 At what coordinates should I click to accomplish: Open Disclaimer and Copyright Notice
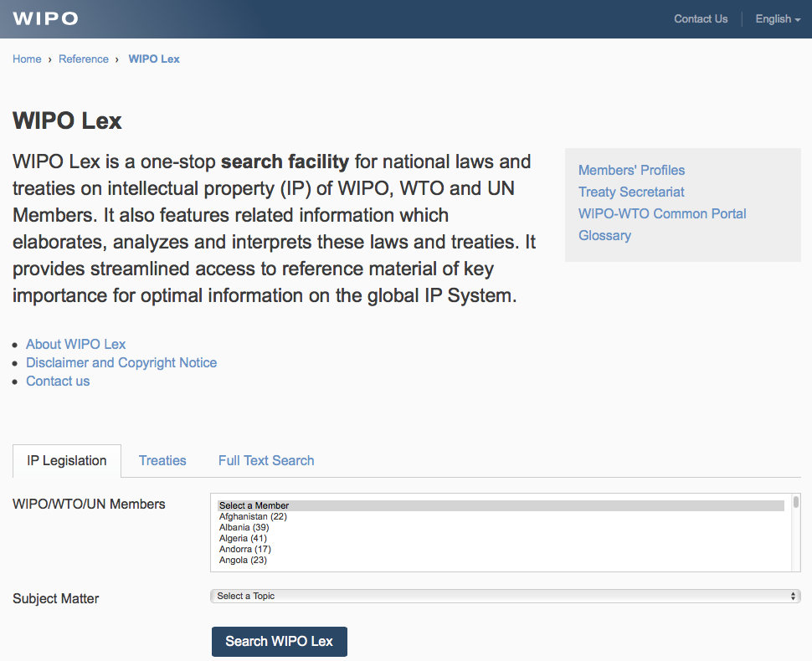tap(121, 362)
